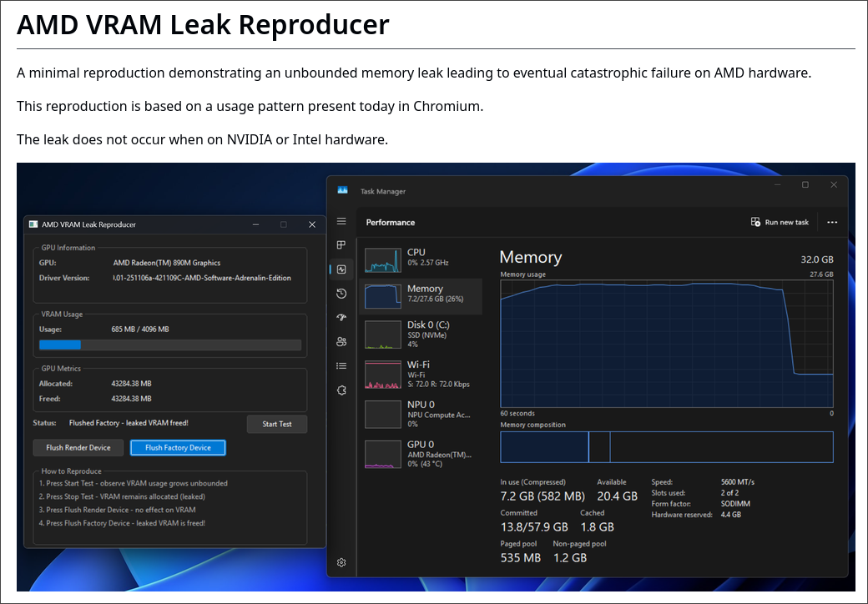868x604 pixels.
Task: Click step '4. Press Flush Factory Device' instruction
Action: coord(122,523)
